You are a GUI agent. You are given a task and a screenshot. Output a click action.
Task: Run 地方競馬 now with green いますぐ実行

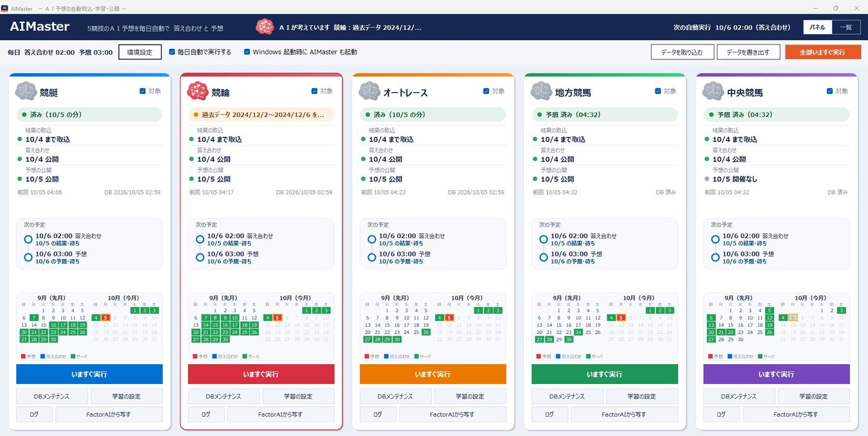604,374
